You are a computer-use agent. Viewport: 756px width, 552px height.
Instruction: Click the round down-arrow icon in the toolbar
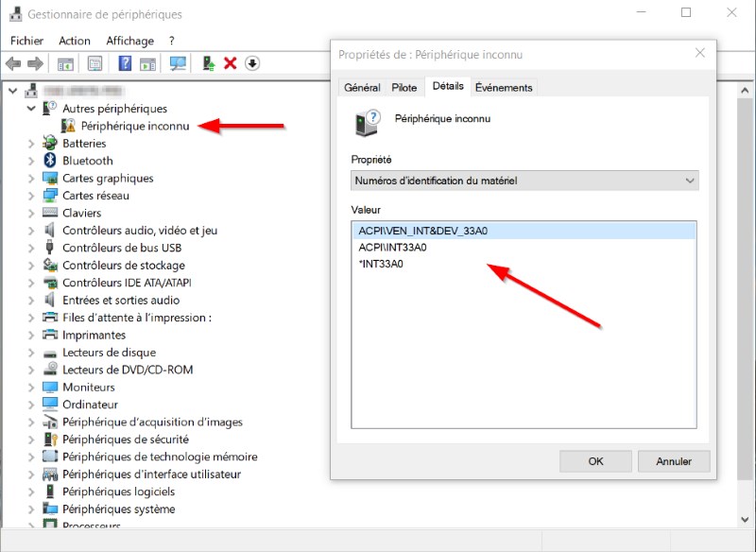[x=252, y=63]
